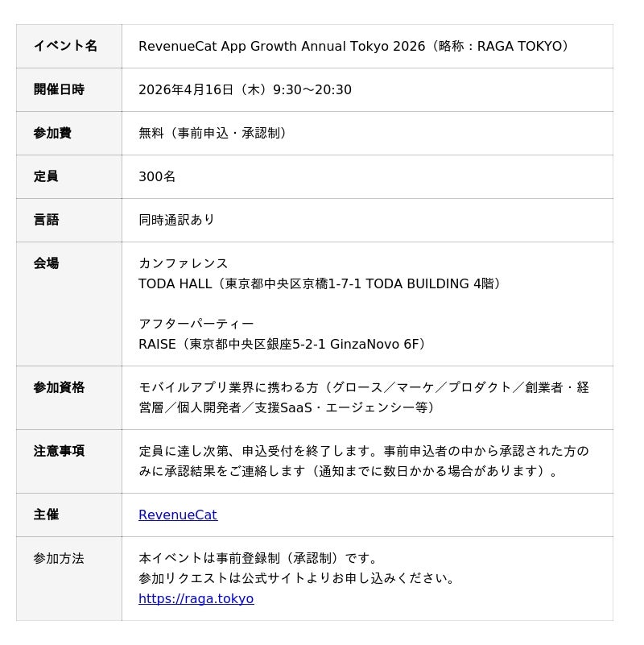Click the イベント名 row header
This screenshot has width=644, height=645.
(x=65, y=46)
